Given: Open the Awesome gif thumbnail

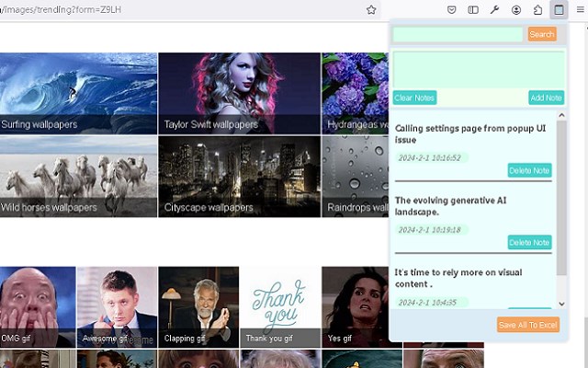Looking at the screenshot, I should point(117,307).
